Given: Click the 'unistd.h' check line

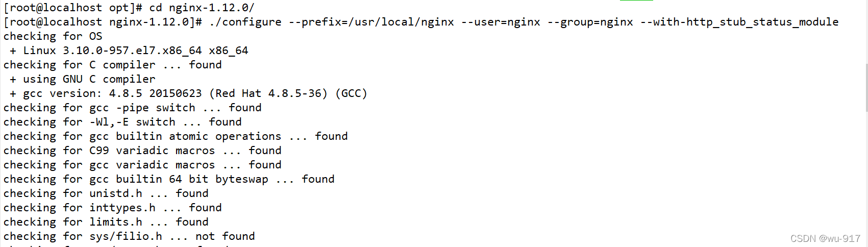Looking at the screenshot, I should [x=106, y=193].
